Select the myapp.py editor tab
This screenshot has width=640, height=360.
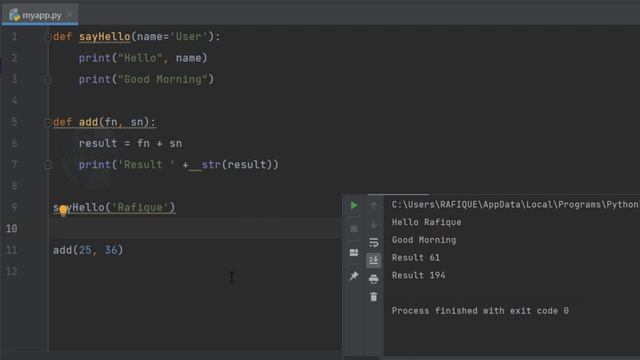coord(40,15)
